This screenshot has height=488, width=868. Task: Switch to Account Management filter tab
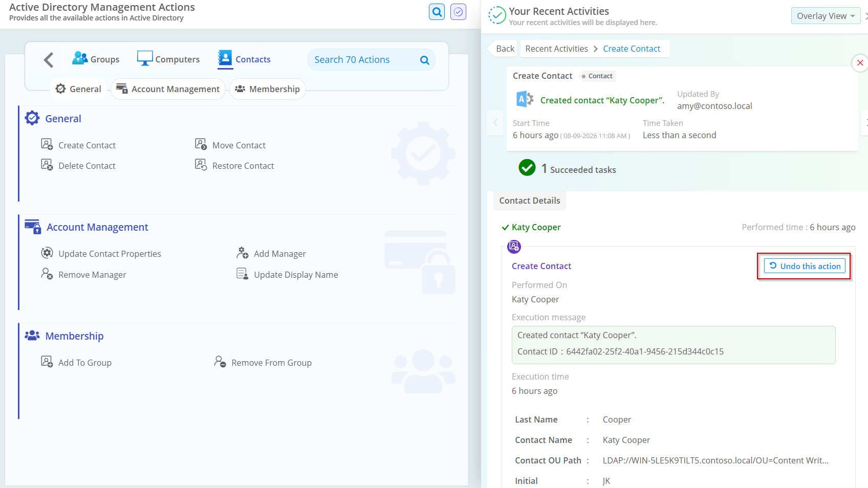tap(168, 89)
